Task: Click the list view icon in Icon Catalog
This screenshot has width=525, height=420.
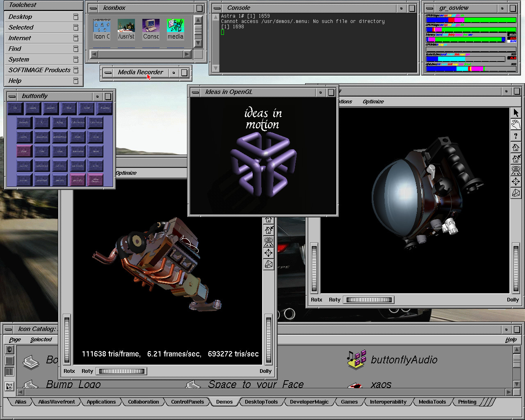Action: coord(9,361)
